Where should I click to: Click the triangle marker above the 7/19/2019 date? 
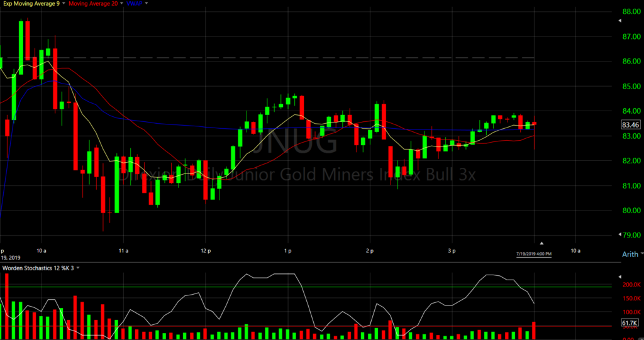point(541,243)
